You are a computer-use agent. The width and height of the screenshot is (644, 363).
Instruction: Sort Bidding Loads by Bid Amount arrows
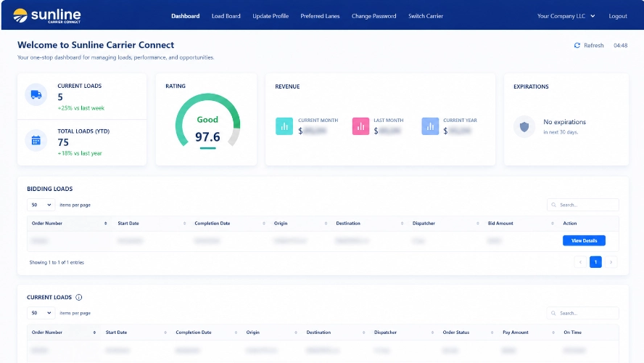click(553, 223)
